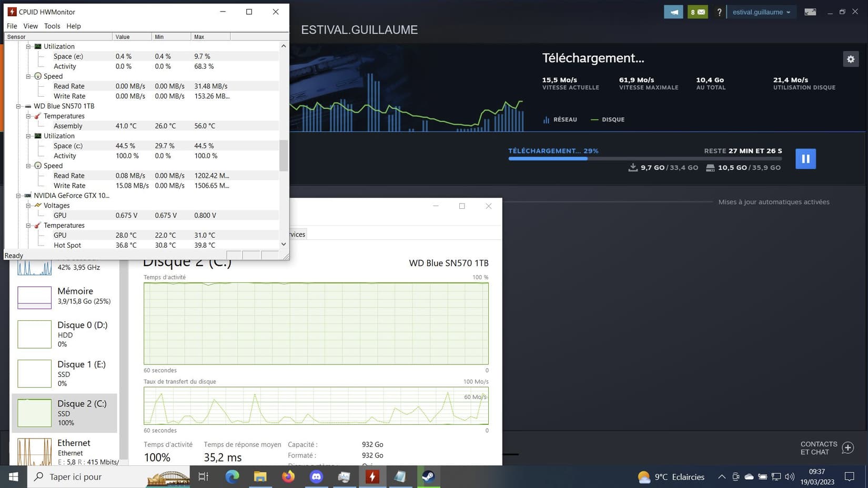Pause the current Steam download
868x488 pixels.
[x=805, y=158]
